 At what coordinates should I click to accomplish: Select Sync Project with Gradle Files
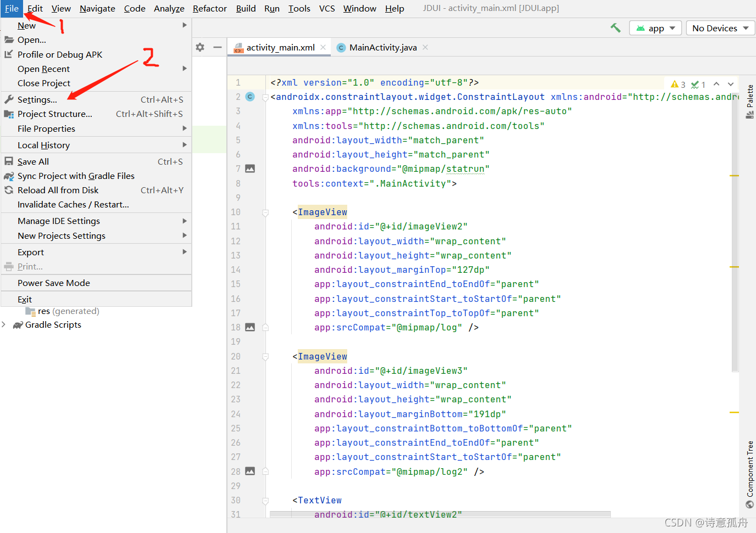pyautogui.click(x=96, y=176)
